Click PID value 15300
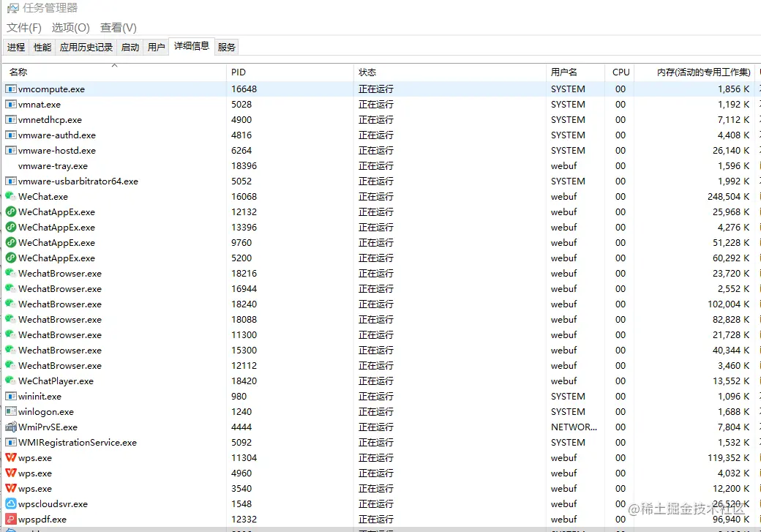Image resolution: width=761 pixels, height=532 pixels. pos(244,351)
